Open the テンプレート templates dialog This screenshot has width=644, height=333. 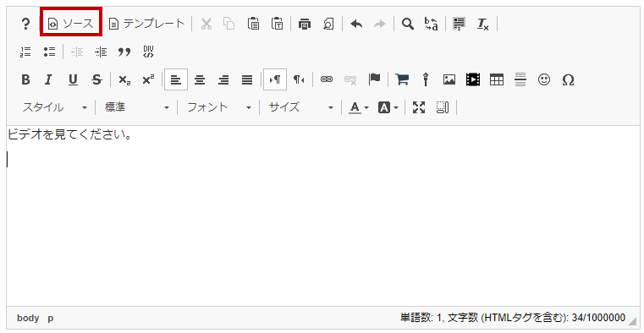pyautogui.click(x=146, y=24)
